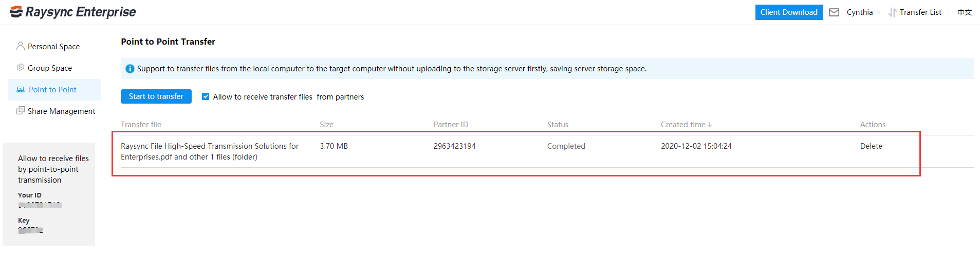Switch language to 中文
Screen dimensions: 980x257
click(x=964, y=12)
